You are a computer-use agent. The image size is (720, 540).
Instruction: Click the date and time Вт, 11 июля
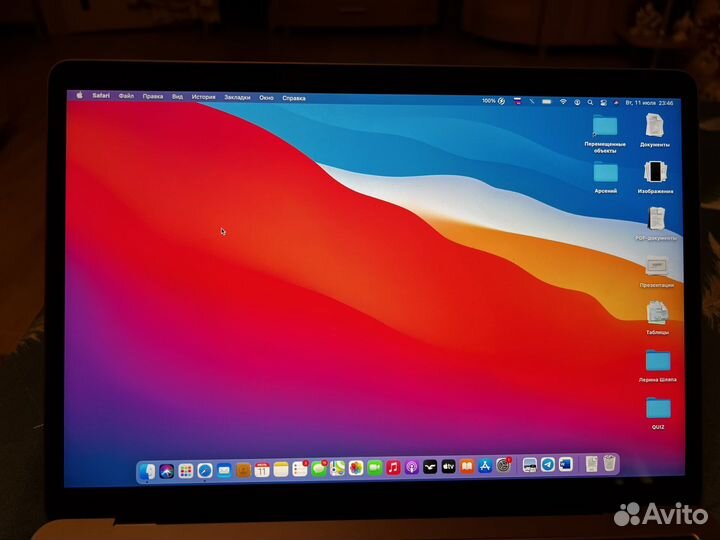coord(649,103)
